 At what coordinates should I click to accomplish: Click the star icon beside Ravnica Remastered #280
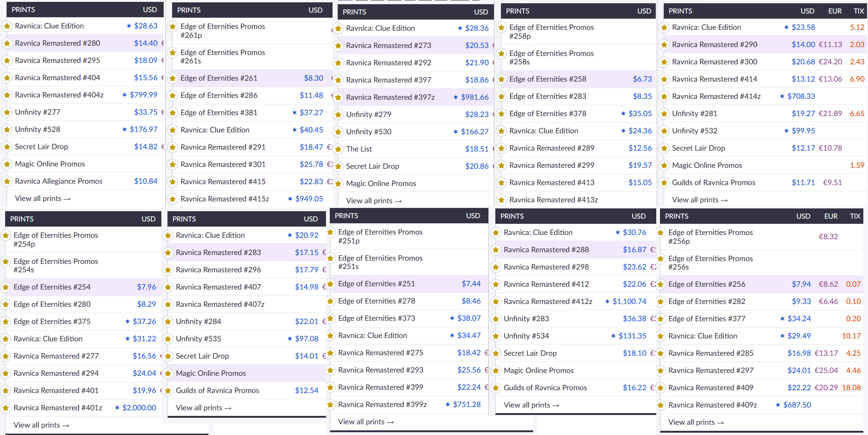[7, 43]
